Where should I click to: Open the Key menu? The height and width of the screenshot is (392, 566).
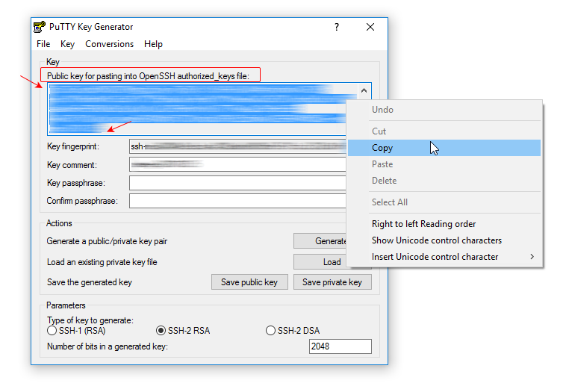point(68,44)
